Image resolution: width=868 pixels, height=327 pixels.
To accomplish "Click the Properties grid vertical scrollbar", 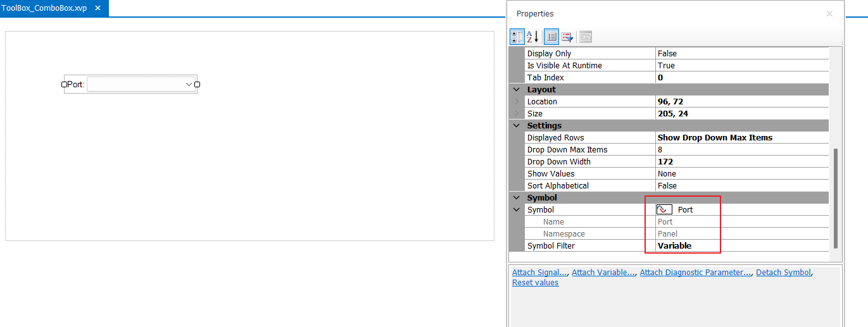I will pyautogui.click(x=835, y=198).
